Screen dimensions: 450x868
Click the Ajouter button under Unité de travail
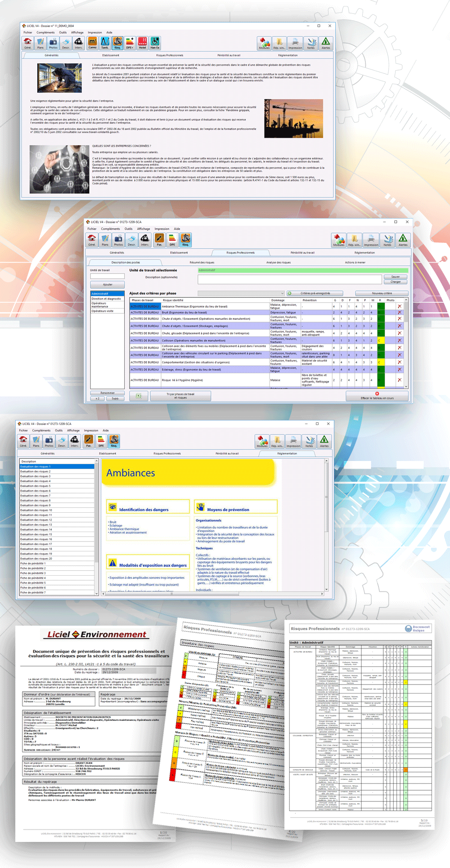coord(108,285)
